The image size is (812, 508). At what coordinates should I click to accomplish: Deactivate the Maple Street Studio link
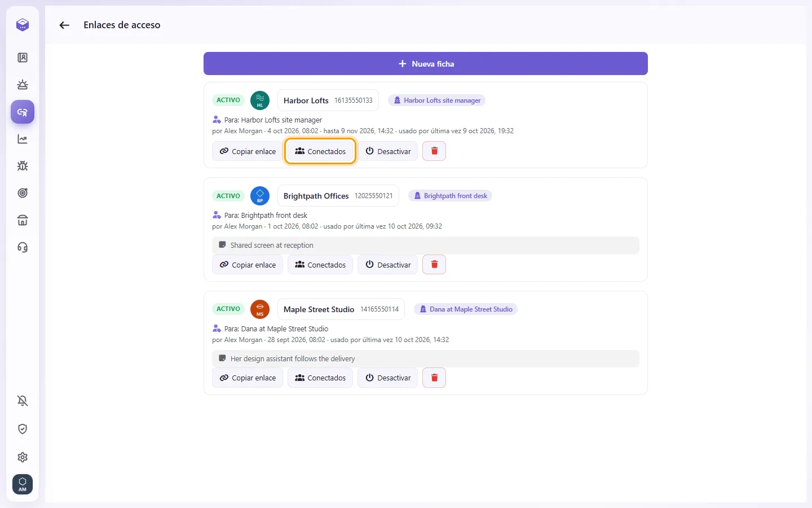(388, 378)
